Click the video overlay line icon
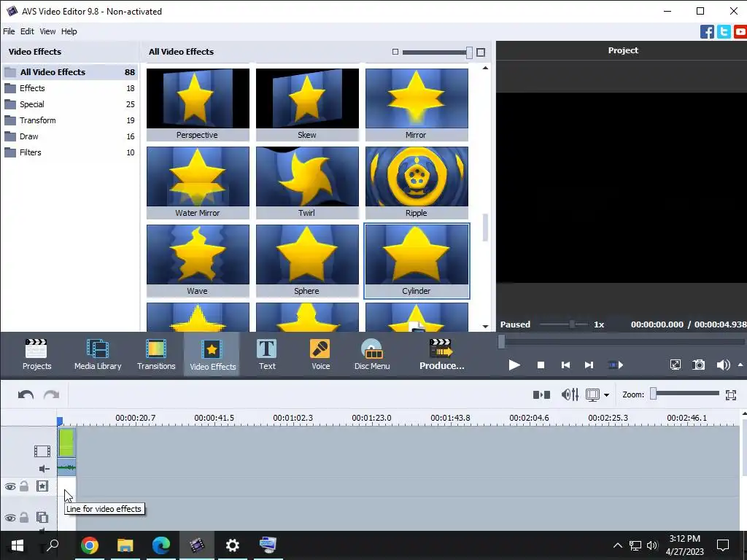The width and height of the screenshot is (747, 560). coord(42,517)
